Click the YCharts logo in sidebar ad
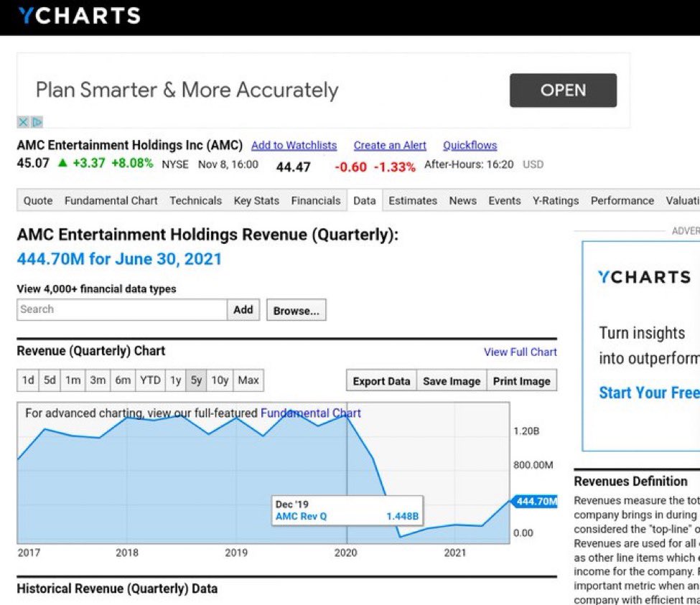 click(x=645, y=277)
